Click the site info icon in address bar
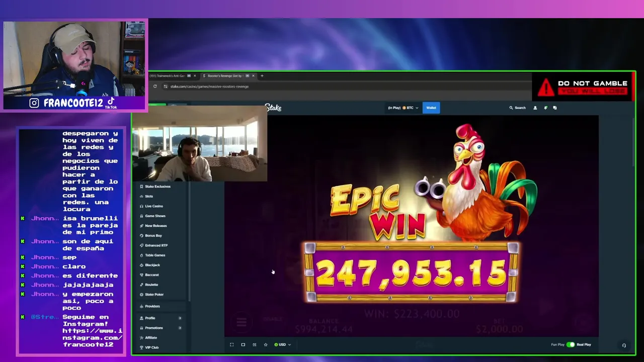644x362 pixels. coord(166,86)
